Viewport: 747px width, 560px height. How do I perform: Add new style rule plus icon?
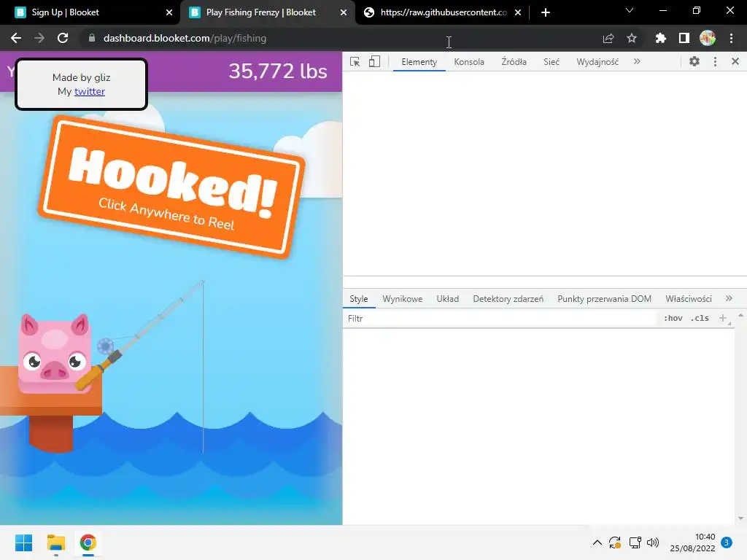pos(723,318)
